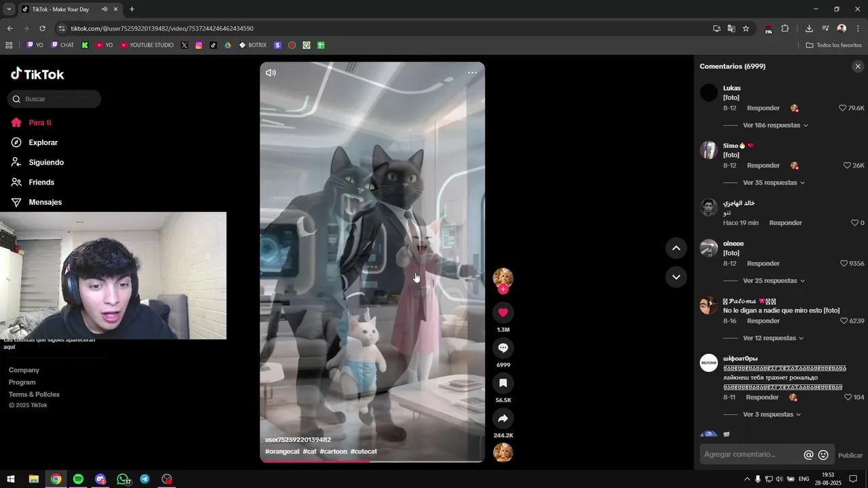Reply to Simo's comment via Responder
The width and height of the screenshot is (868, 488).
763,165
